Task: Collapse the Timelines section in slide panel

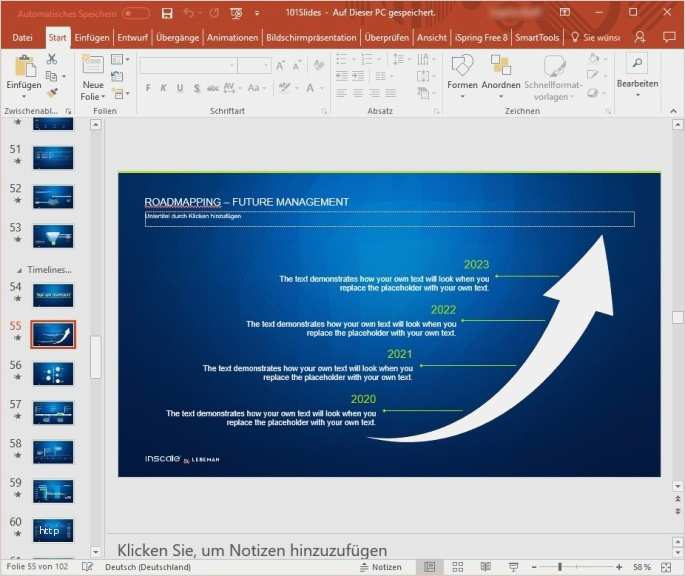Action: pos(19,271)
